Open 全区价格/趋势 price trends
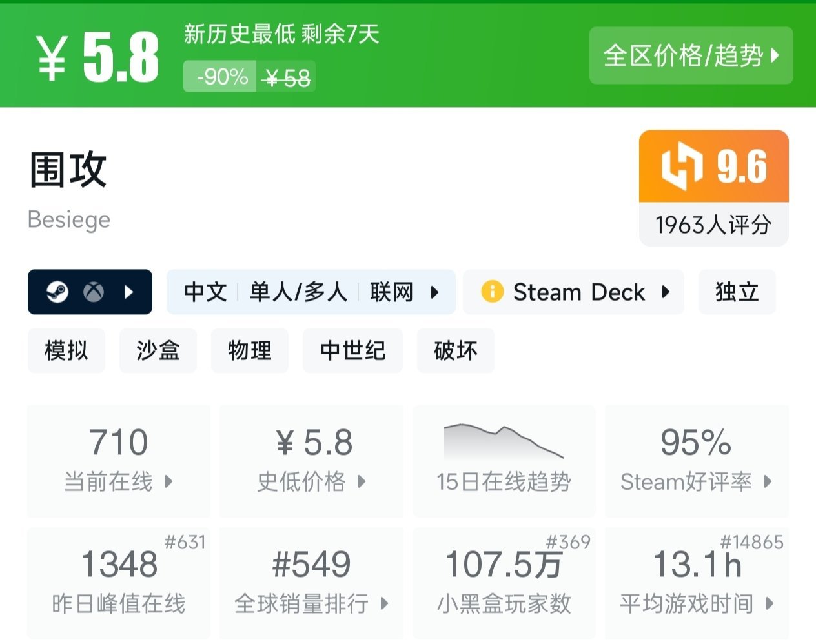Image resolution: width=816 pixels, height=644 pixels. [x=691, y=55]
